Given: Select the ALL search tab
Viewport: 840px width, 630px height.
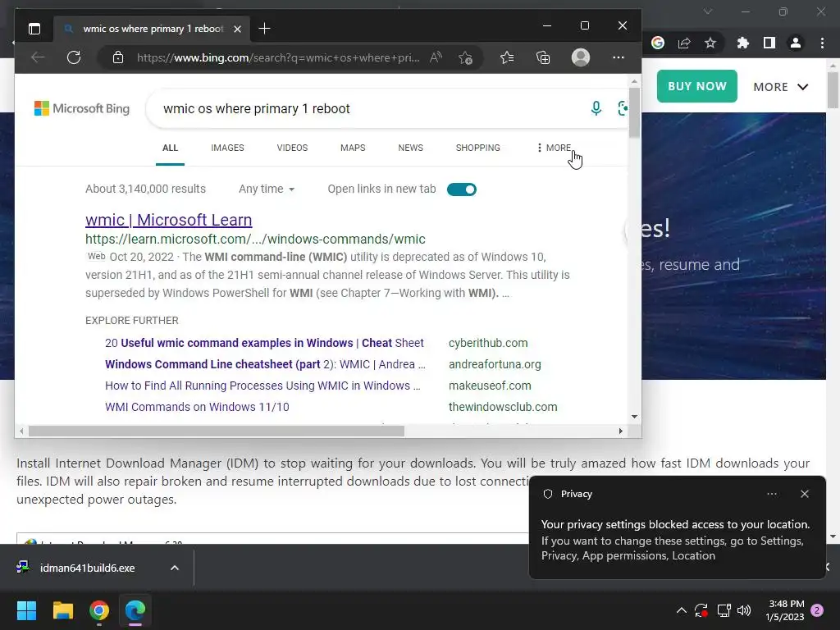Looking at the screenshot, I should click(x=170, y=148).
